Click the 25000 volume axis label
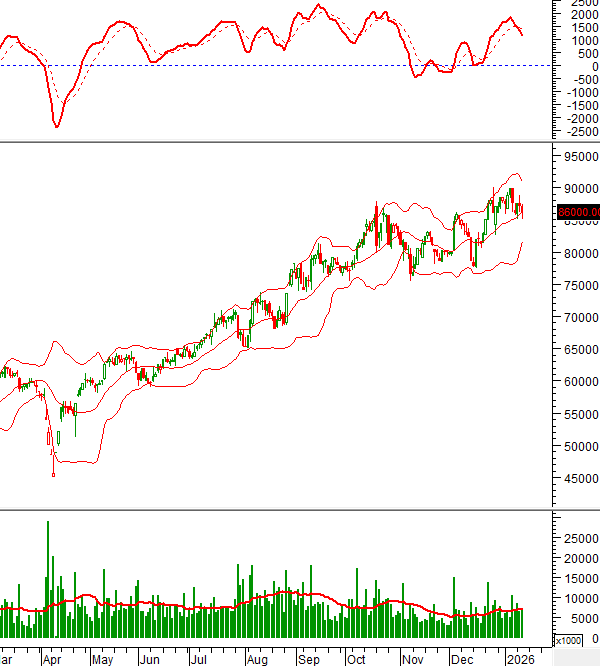This screenshot has height=666, width=600. coord(581,538)
